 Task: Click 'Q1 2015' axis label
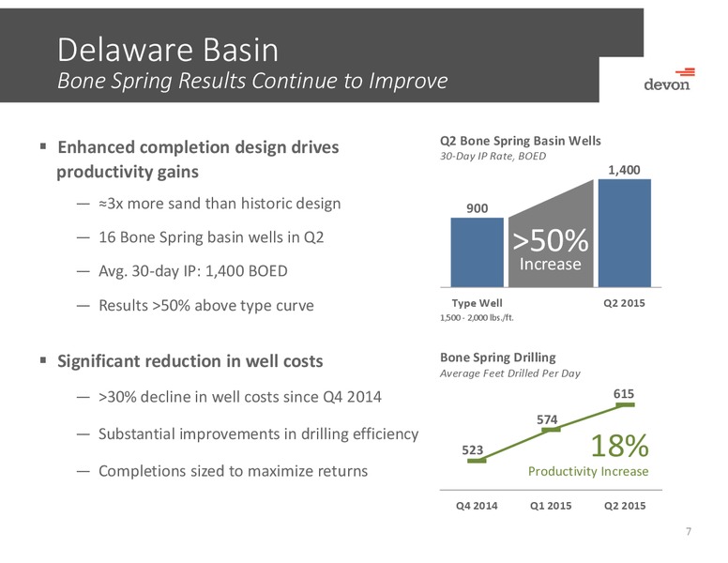coord(551,506)
